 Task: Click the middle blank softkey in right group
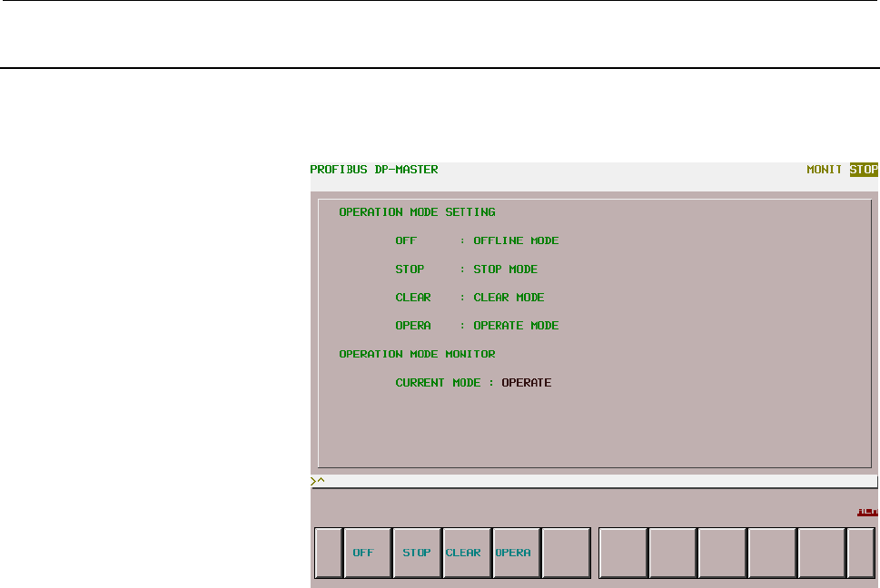(x=722, y=553)
